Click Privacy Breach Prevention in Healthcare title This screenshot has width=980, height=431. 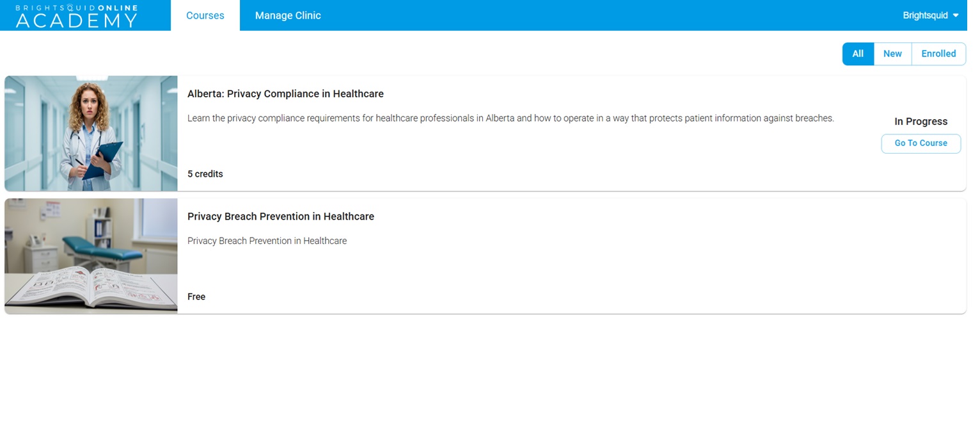(x=281, y=216)
